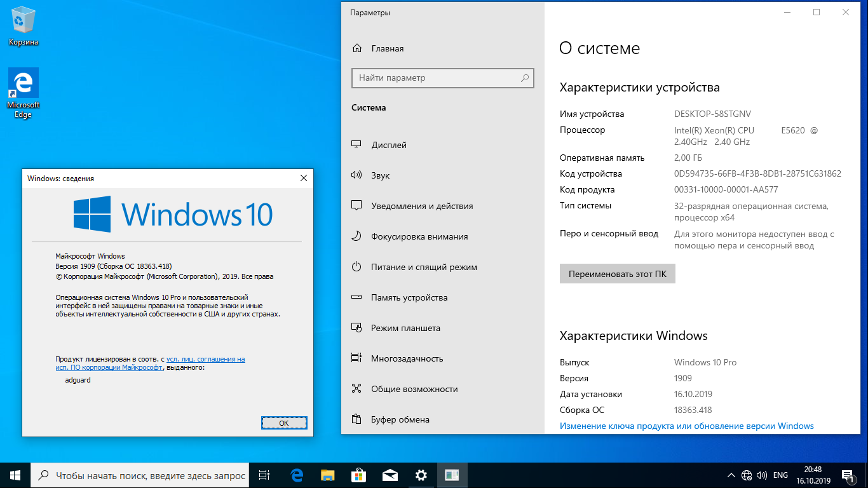868x488 pixels.
Task: Switch input language ENG indicator
Action: [780, 475]
